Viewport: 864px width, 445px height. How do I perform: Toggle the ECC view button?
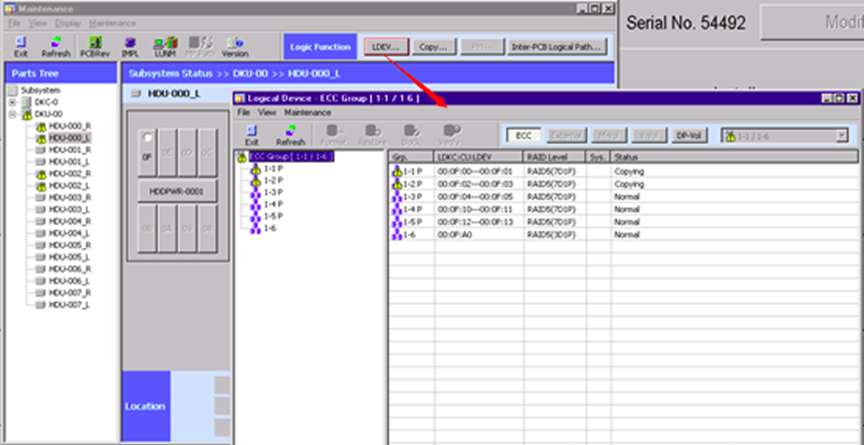point(522,134)
